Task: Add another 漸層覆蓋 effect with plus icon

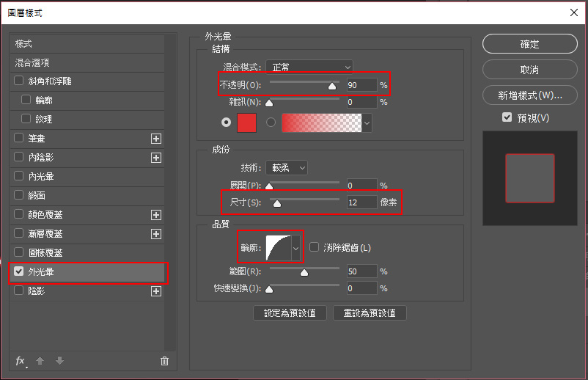Action: (156, 234)
